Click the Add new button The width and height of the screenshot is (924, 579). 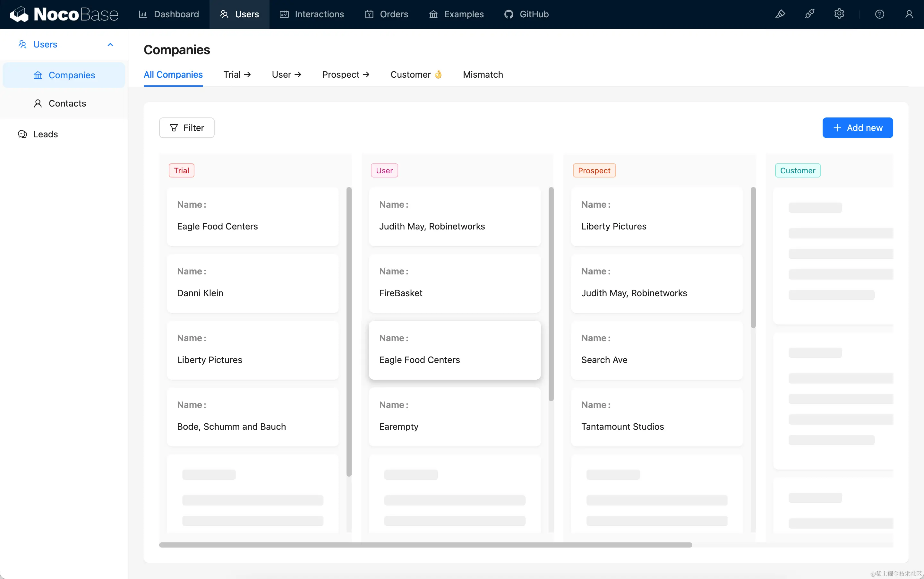click(x=857, y=127)
